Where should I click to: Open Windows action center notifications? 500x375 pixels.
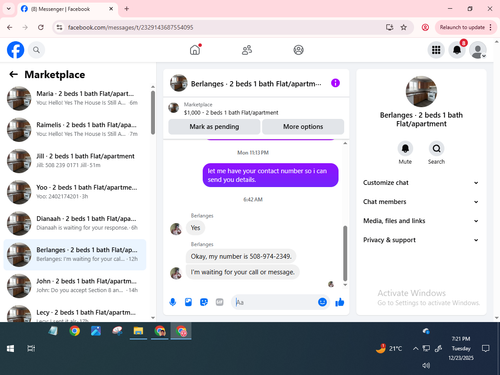click(x=486, y=349)
